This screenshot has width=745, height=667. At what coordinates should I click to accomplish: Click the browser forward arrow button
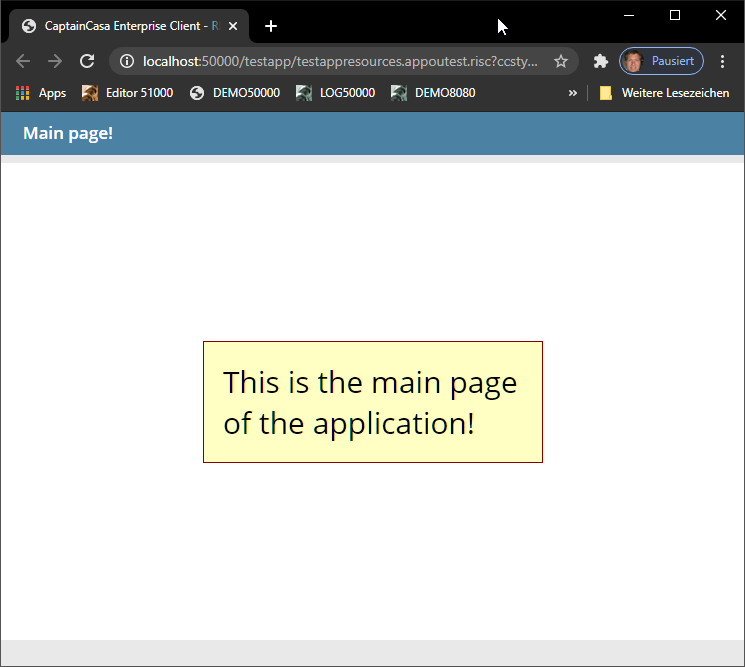[55, 61]
